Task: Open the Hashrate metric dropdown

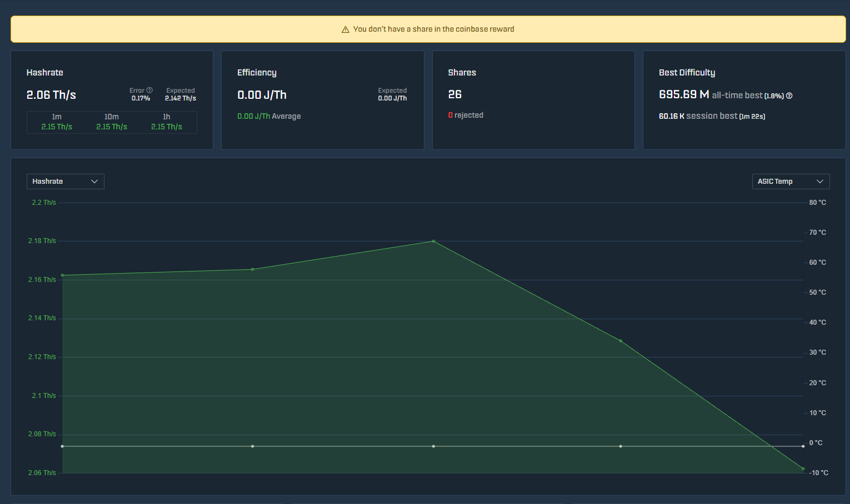Action: click(65, 181)
